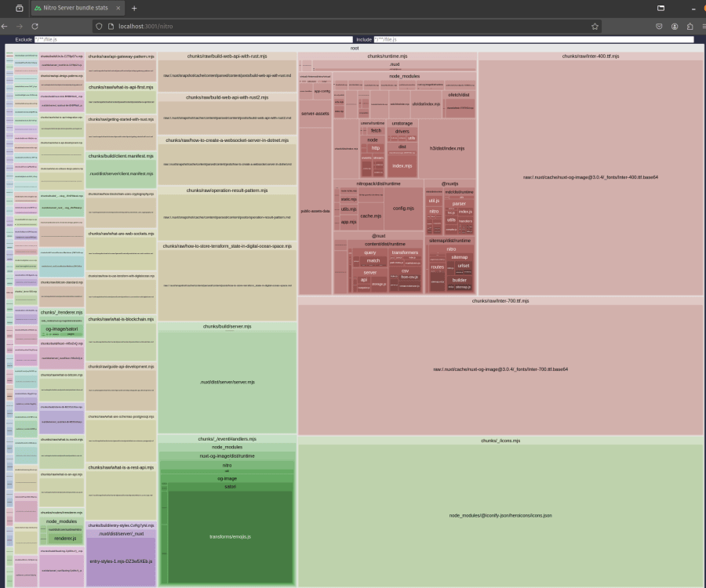Click the satori header in eventHandlers
The image size is (706, 588).
coord(230,487)
